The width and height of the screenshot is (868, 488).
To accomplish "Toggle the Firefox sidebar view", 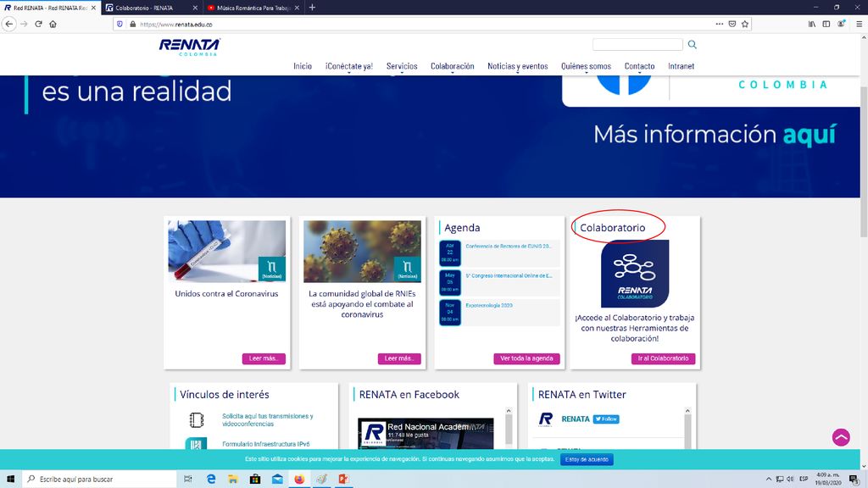I will 826,24.
